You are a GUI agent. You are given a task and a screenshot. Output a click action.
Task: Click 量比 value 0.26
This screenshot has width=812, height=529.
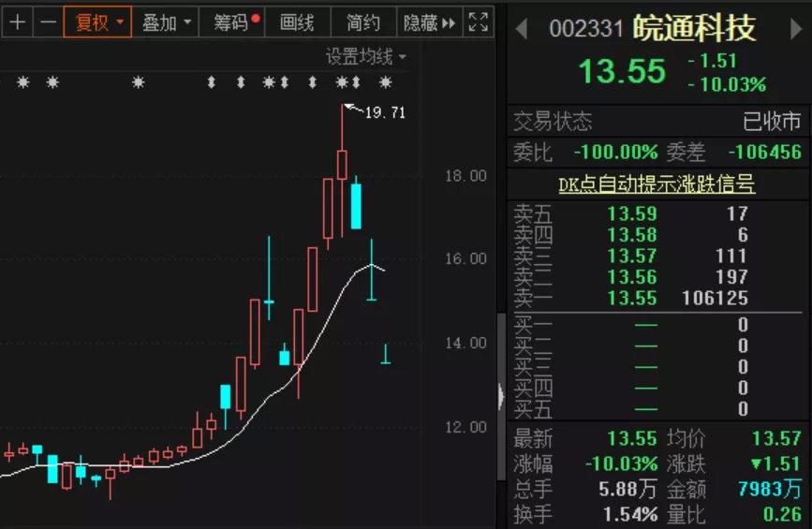point(782,515)
